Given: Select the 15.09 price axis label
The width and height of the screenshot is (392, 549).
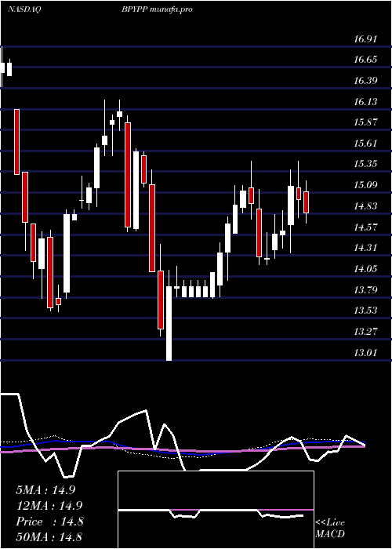Looking at the screenshot, I should pyautogui.click(x=365, y=185).
